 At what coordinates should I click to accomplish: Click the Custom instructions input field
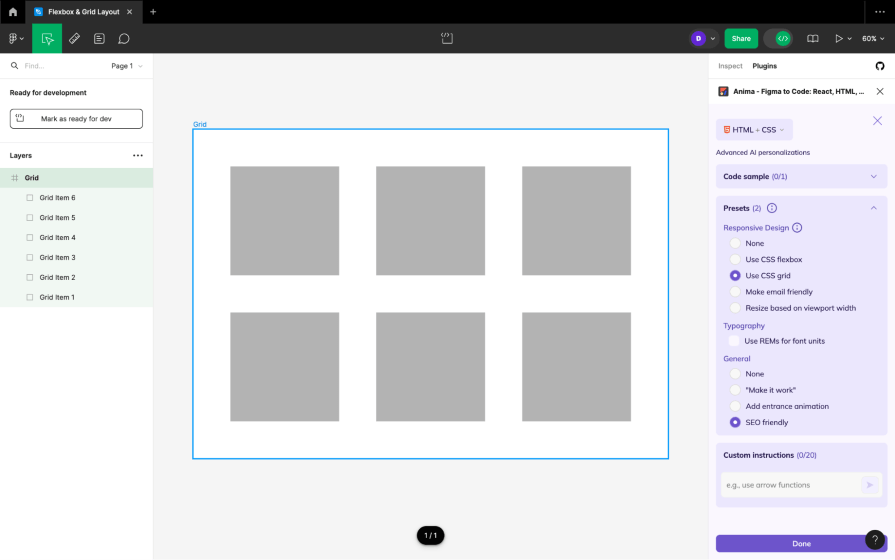pyautogui.click(x=791, y=485)
